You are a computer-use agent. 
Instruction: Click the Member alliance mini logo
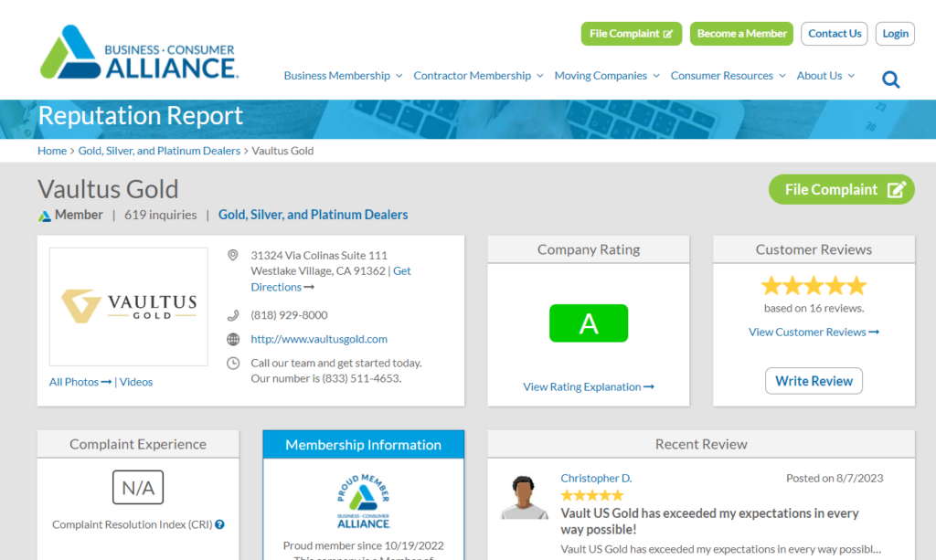click(45, 216)
